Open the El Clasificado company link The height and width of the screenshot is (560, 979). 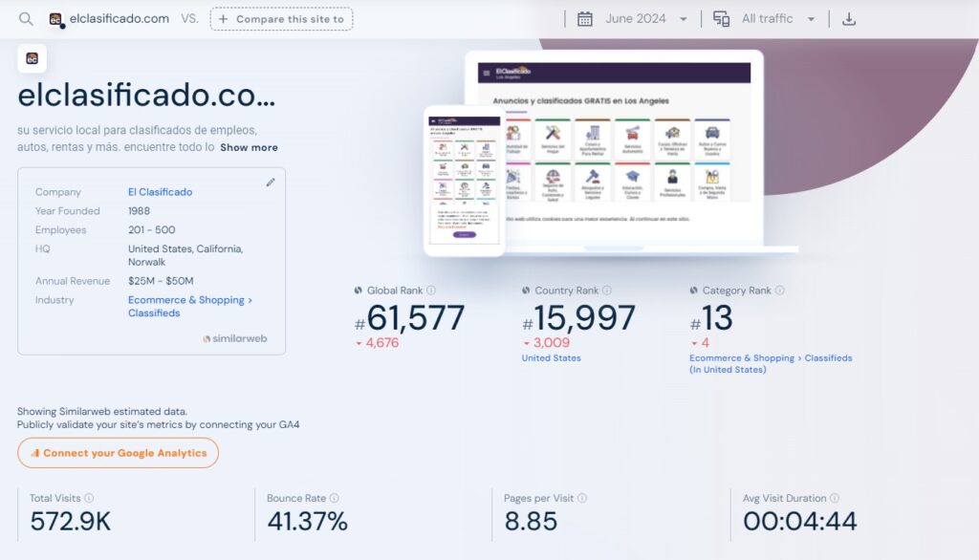point(161,192)
